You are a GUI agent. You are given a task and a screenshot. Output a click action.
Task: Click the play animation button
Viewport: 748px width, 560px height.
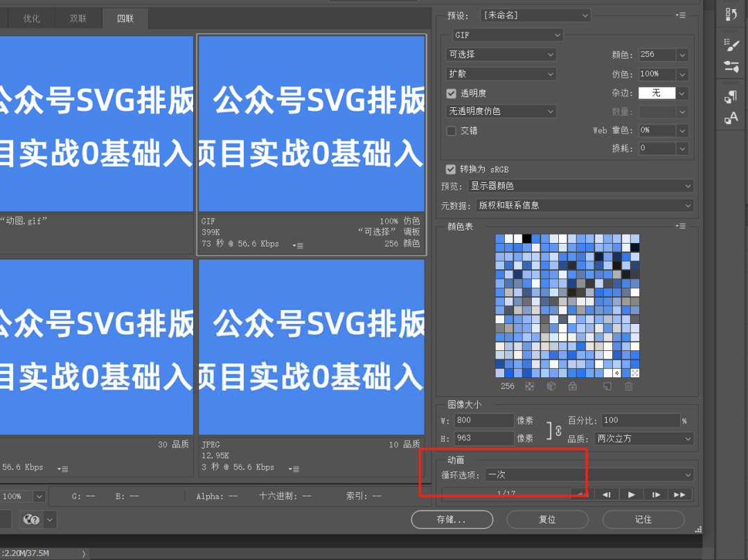click(x=631, y=494)
